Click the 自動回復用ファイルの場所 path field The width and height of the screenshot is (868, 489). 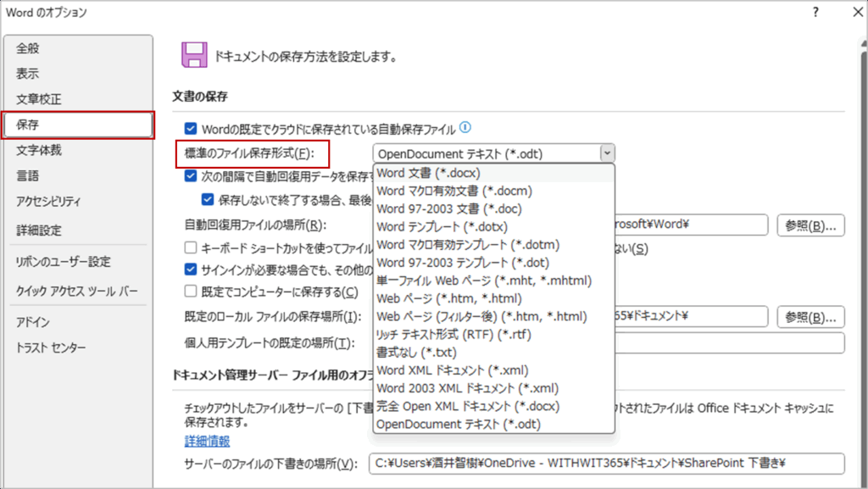pos(691,225)
